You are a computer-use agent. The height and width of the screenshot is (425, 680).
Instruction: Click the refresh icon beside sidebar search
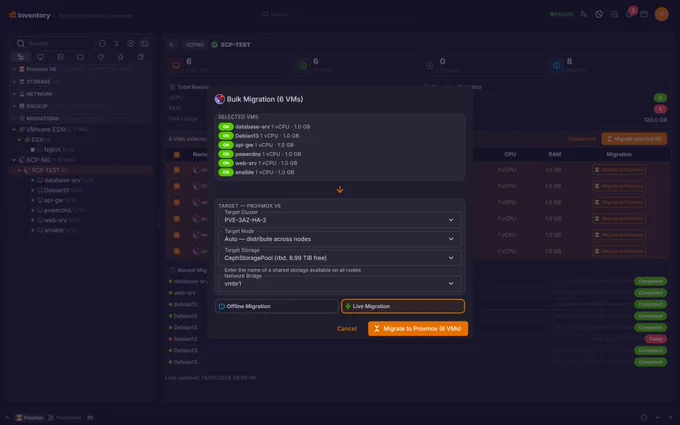click(x=102, y=43)
